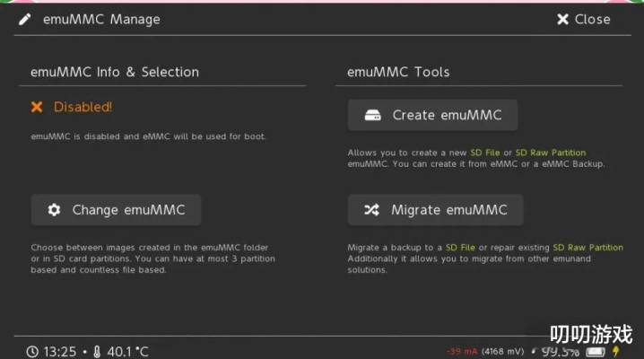Click the orange X Disabled status icon
The width and height of the screenshot is (644, 359).
[x=37, y=107]
